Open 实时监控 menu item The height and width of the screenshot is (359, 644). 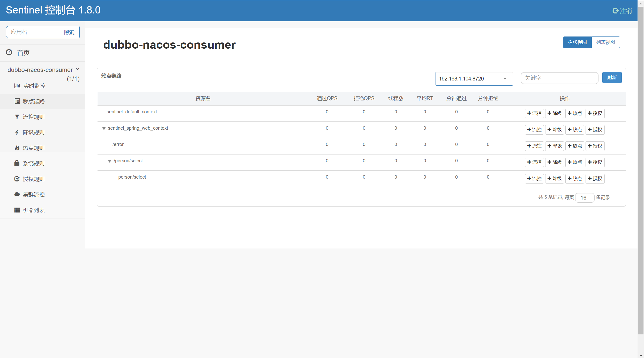(43, 86)
